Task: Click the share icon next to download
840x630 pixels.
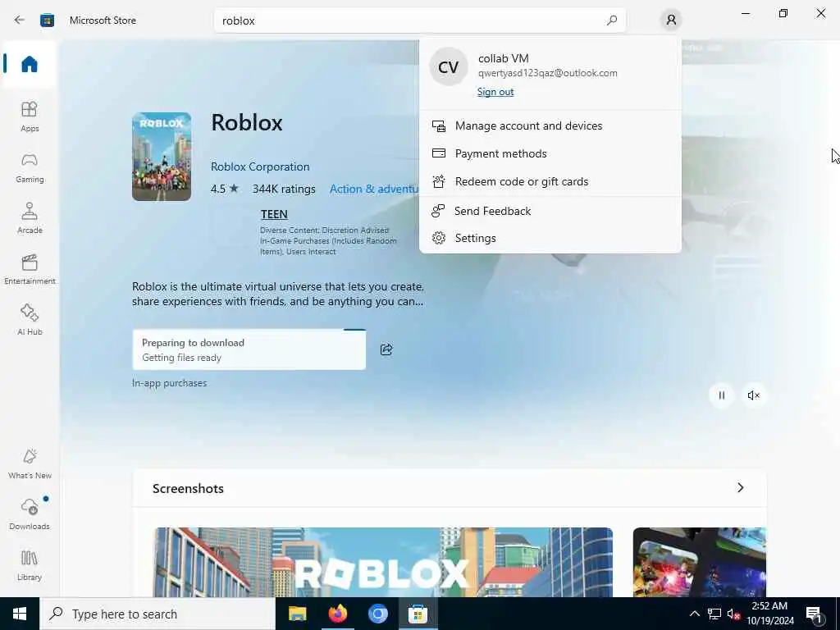Action: 386,349
